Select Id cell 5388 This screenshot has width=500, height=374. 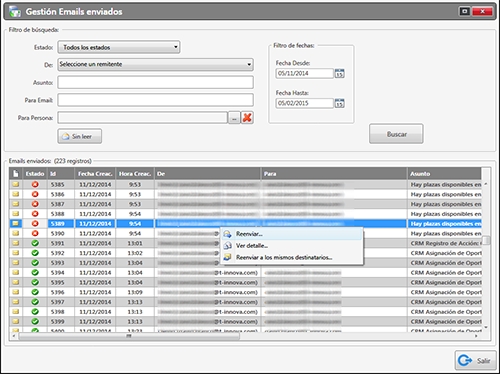click(x=61, y=214)
